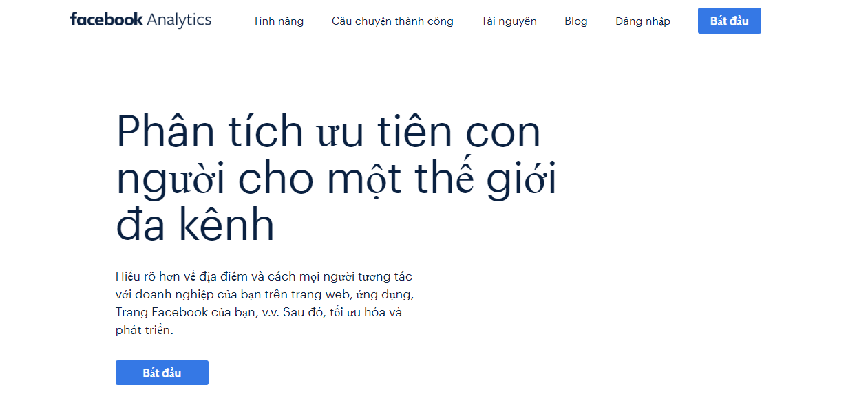
Task: Click paragraph text starting "Hiểu rõ hơn về"
Action: 265,303
